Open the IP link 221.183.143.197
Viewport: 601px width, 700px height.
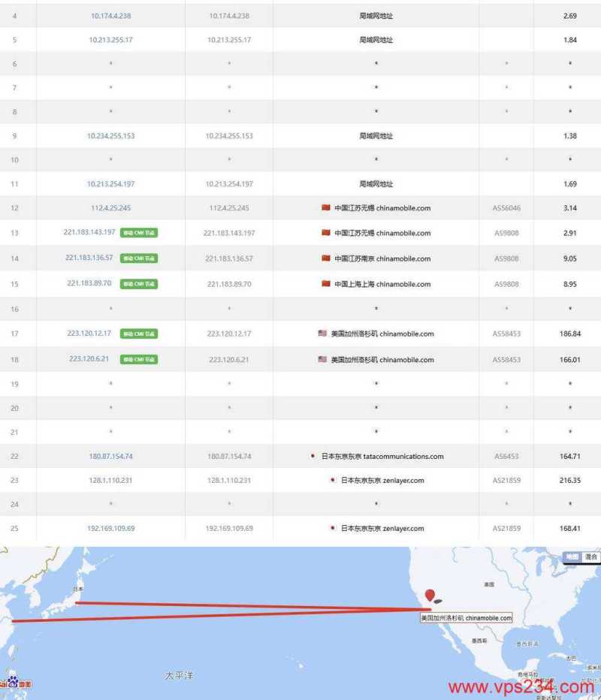(x=90, y=234)
